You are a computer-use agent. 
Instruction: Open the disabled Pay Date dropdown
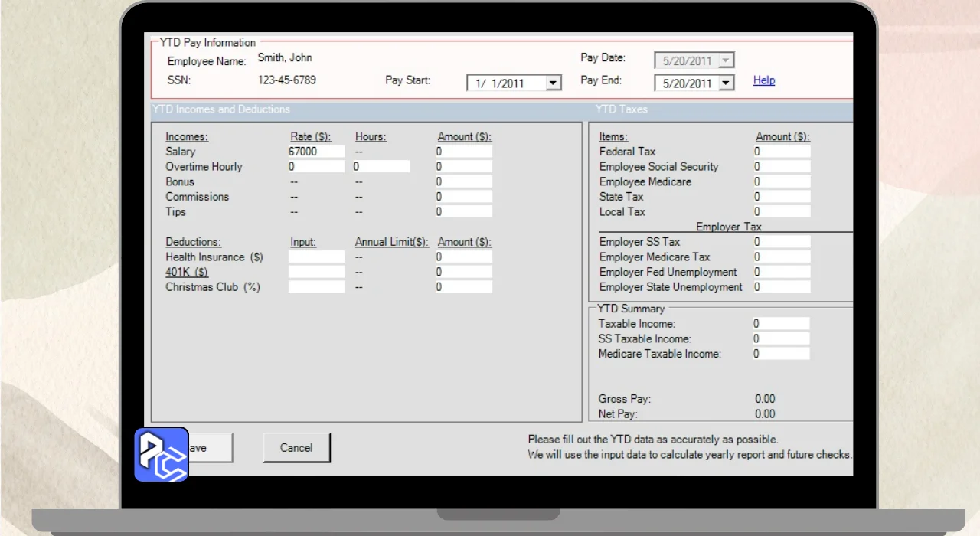click(727, 60)
